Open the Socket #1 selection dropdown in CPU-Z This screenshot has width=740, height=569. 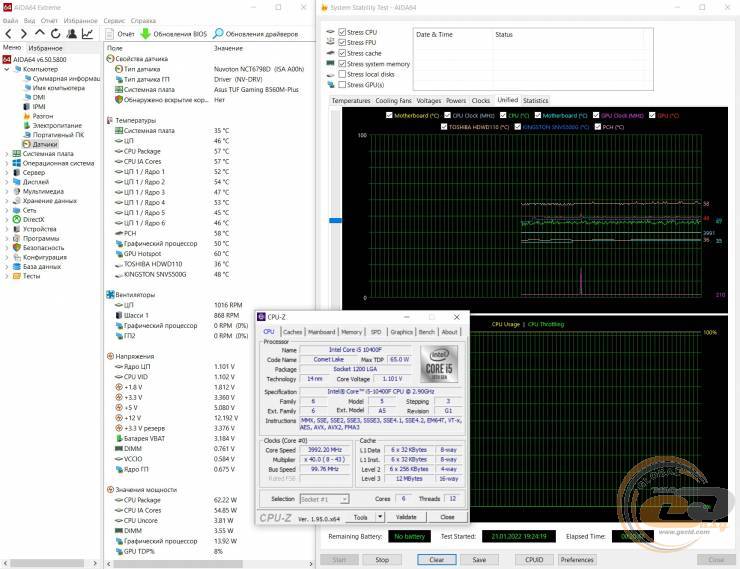345,499
